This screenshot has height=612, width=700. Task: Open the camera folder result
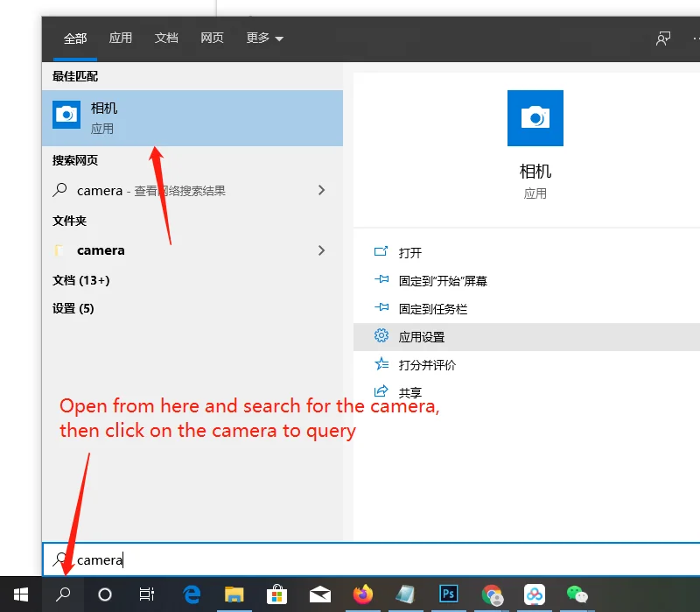(x=192, y=250)
